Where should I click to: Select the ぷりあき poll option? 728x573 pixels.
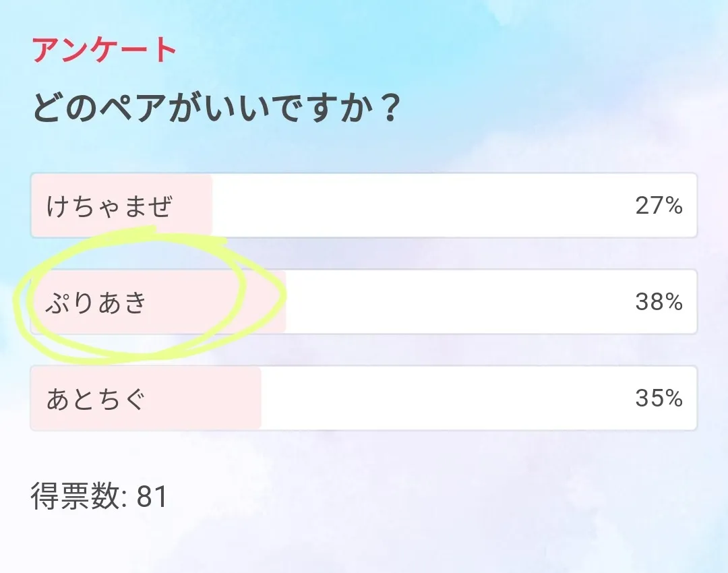(x=96, y=303)
